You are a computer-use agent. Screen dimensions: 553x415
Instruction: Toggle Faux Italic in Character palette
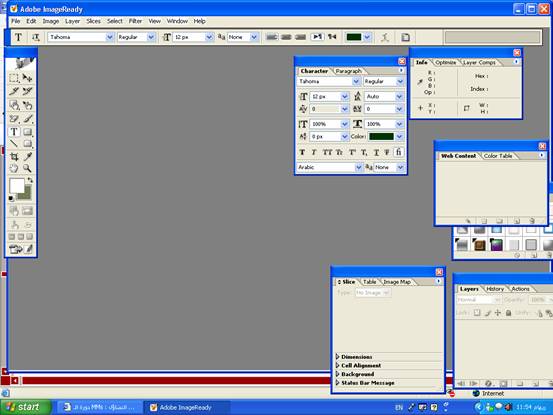click(314, 152)
